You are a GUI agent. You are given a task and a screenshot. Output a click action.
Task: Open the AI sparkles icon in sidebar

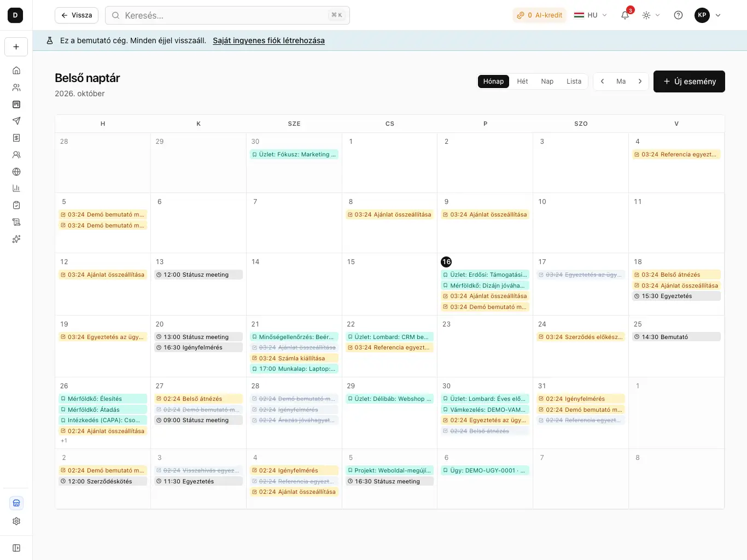point(16,239)
